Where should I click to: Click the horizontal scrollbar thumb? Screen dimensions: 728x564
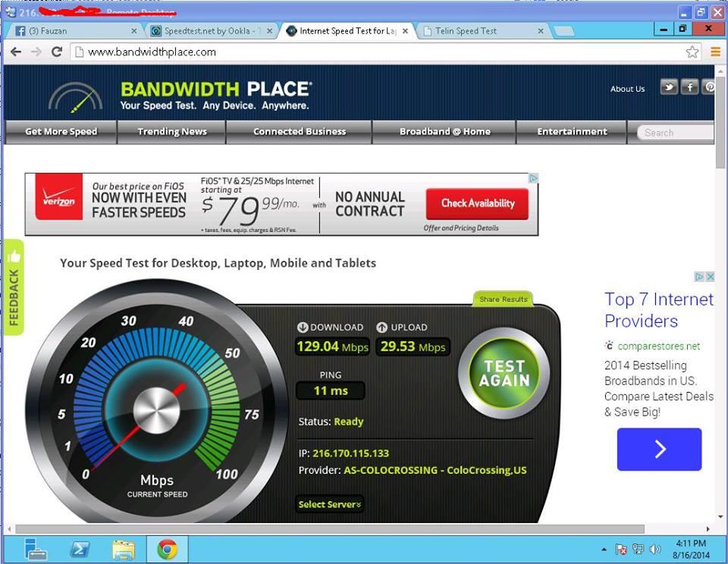pyautogui.click(x=330, y=528)
